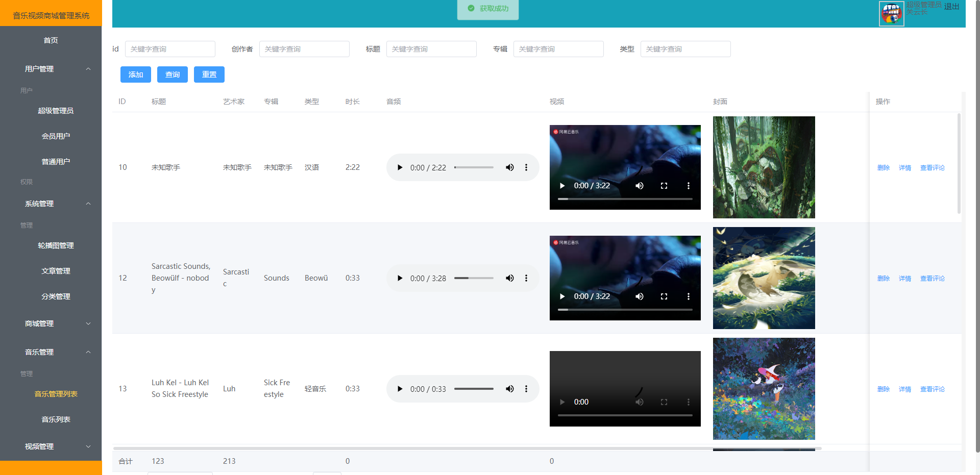
Task: View 详情 for Sarcastic Sounds row
Action: pyautogui.click(x=905, y=279)
